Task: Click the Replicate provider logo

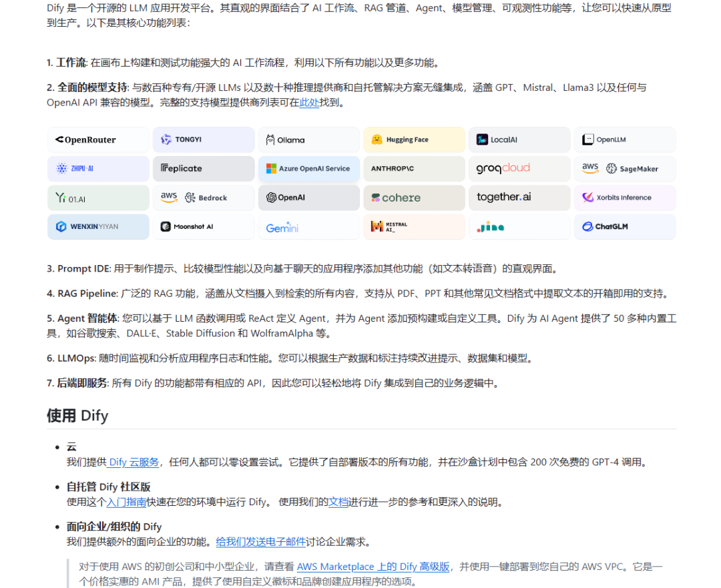Action: click(x=203, y=169)
